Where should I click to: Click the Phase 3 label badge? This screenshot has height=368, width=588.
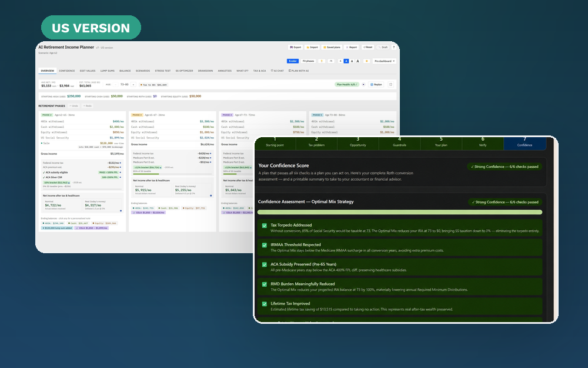(137, 115)
